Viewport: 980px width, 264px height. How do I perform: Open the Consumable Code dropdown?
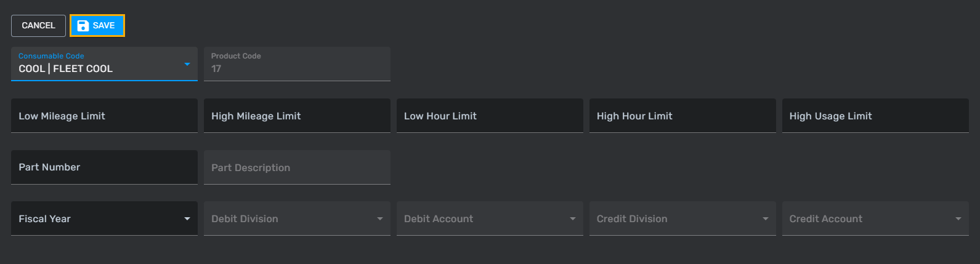(x=103, y=64)
